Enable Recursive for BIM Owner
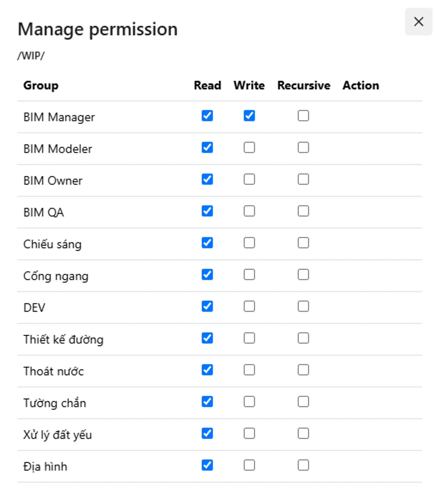The height and width of the screenshot is (504, 435). pos(303,179)
